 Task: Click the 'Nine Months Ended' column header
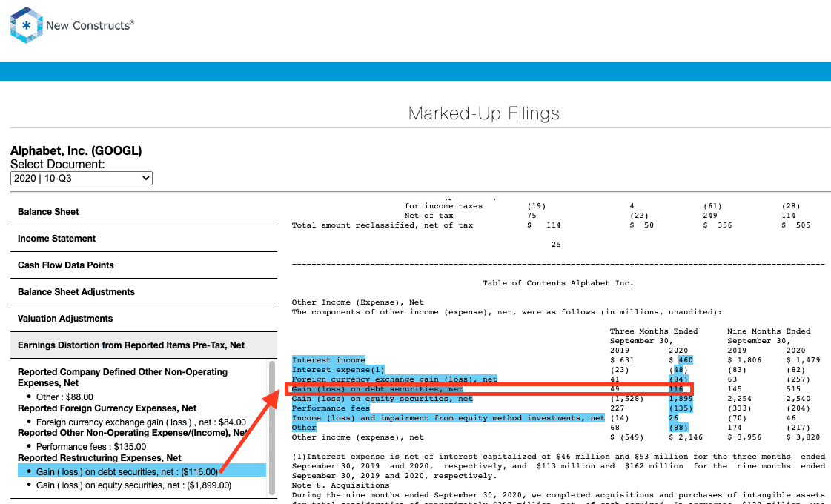[x=769, y=331]
